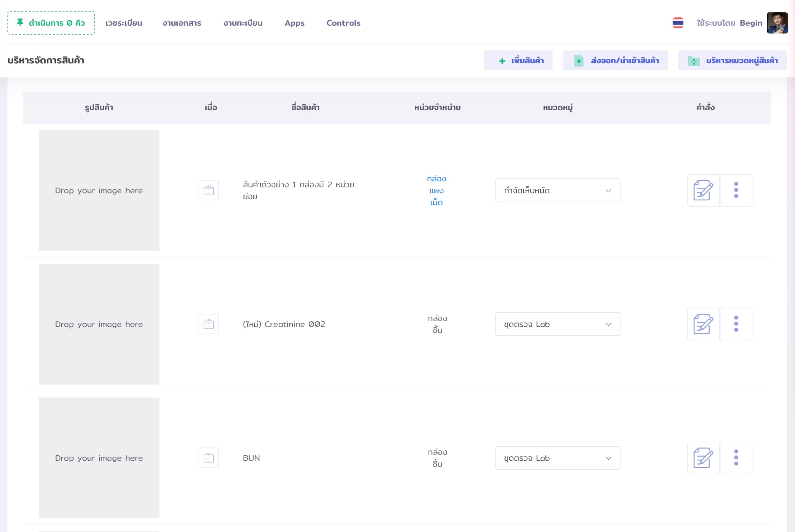Expand category dropdown for Creatinine 002
This screenshot has width=795, height=532.
(557, 324)
